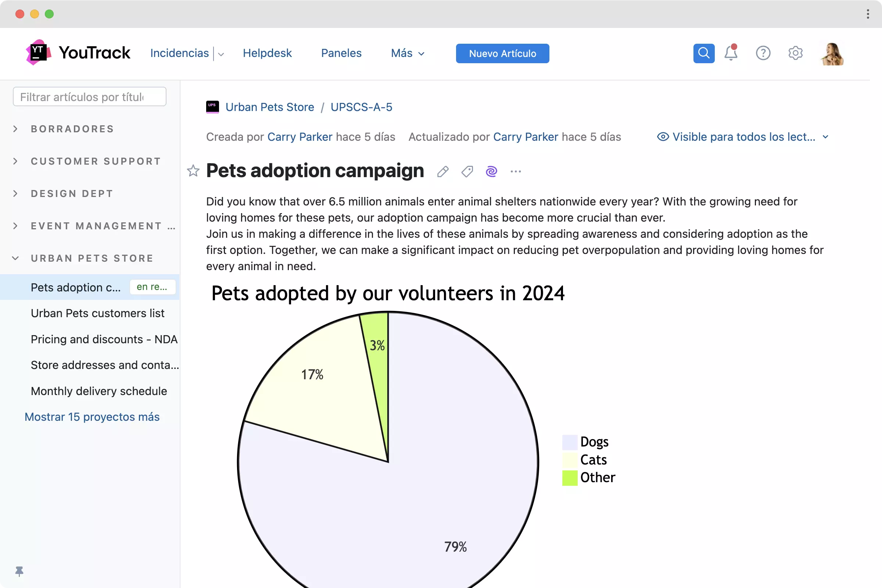Click the Other legend color swatch
The image size is (882, 588).
pyautogui.click(x=569, y=478)
